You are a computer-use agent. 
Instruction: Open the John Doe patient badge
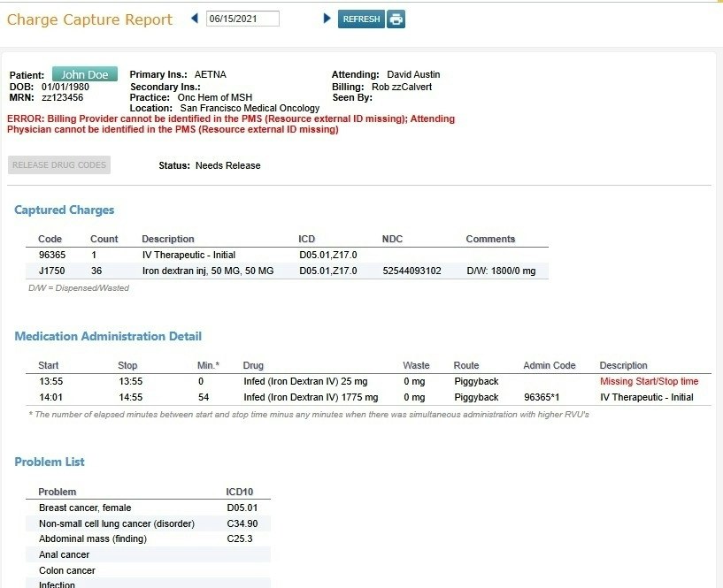[x=85, y=74]
